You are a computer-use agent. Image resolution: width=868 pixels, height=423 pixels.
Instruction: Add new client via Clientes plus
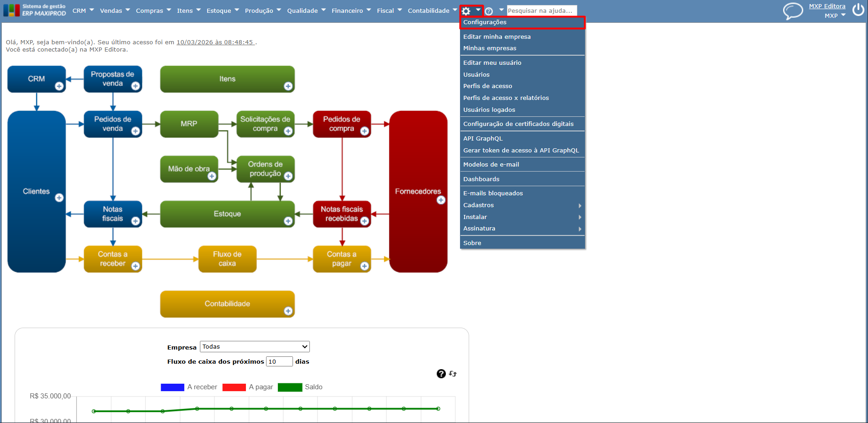[x=59, y=198]
